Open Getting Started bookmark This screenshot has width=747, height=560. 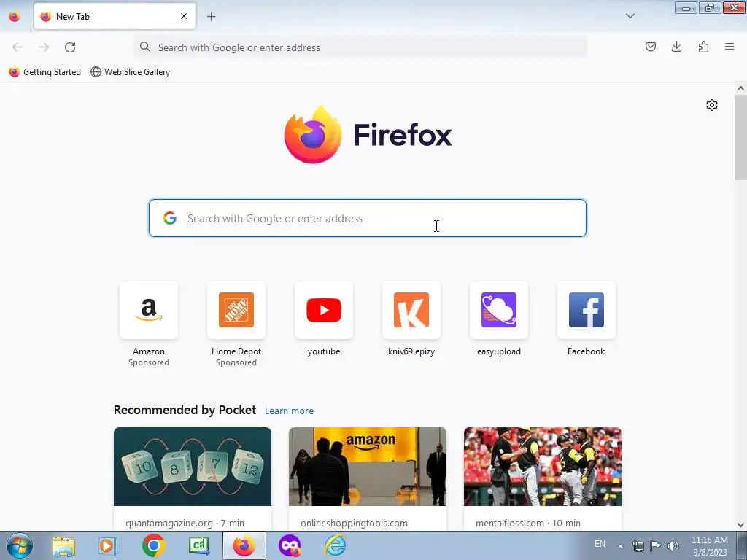point(45,72)
